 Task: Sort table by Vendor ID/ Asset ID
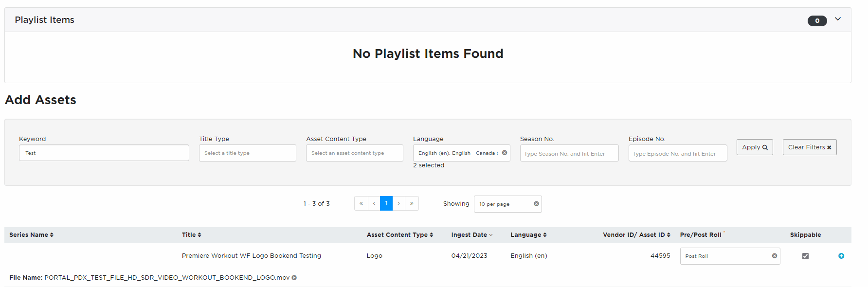[637, 235]
